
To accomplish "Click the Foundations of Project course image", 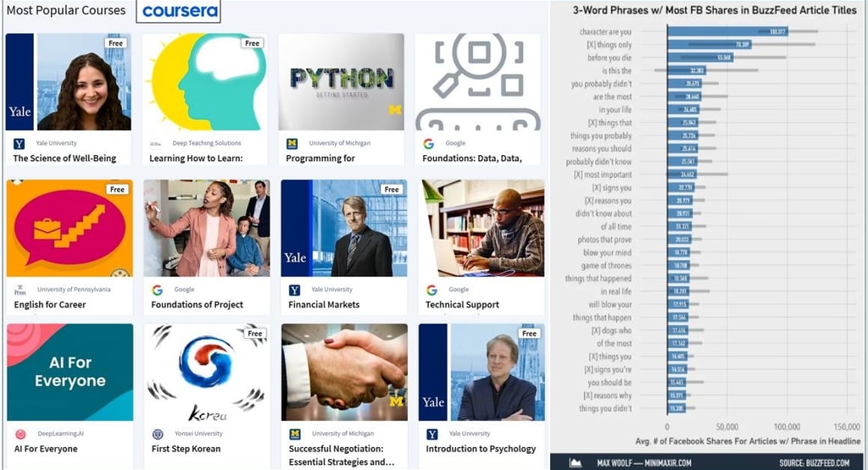I will click(x=207, y=228).
